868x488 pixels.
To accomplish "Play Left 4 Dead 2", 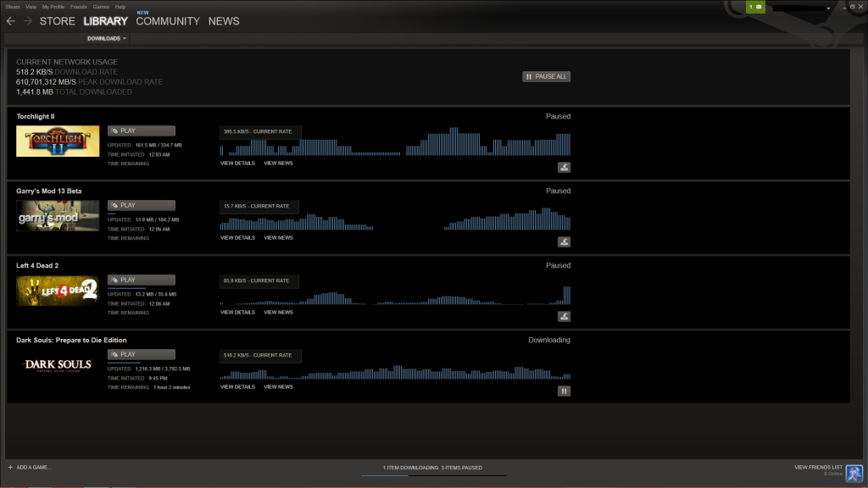I will tap(142, 280).
